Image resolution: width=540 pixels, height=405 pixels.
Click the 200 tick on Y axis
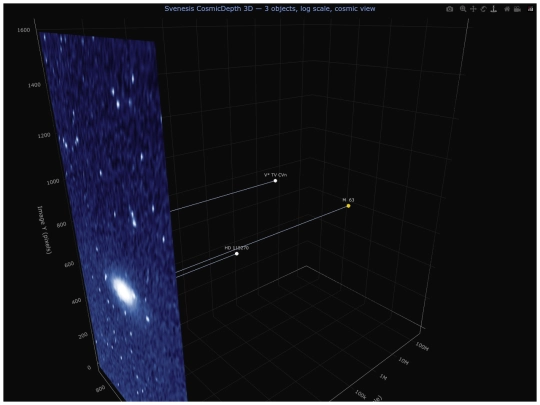tap(83, 335)
